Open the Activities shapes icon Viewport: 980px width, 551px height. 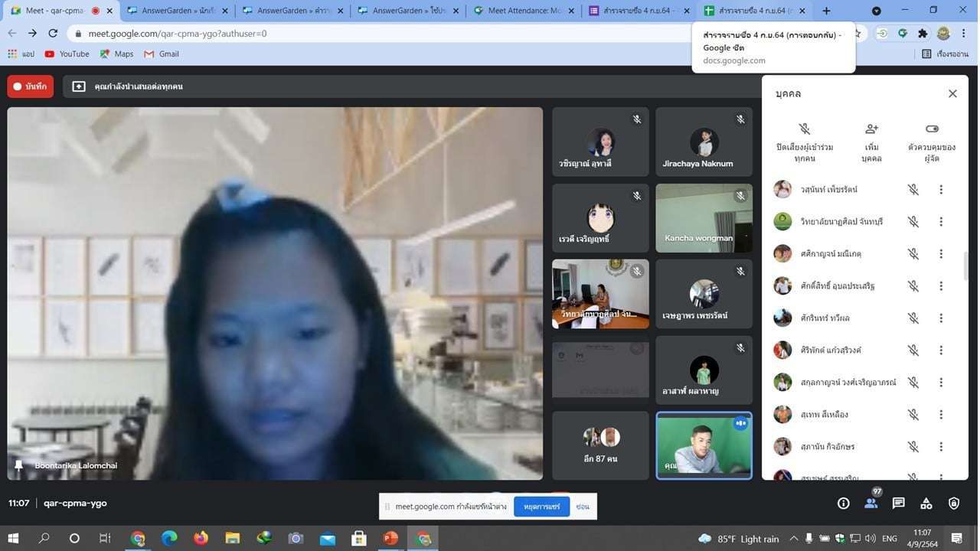pos(926,503)
